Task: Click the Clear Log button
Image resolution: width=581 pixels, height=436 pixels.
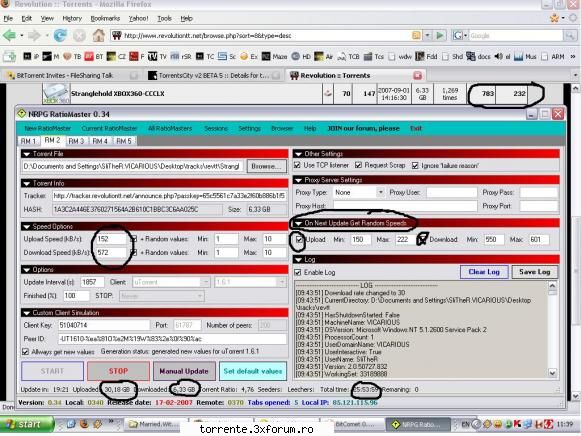Action: point(484,272)
